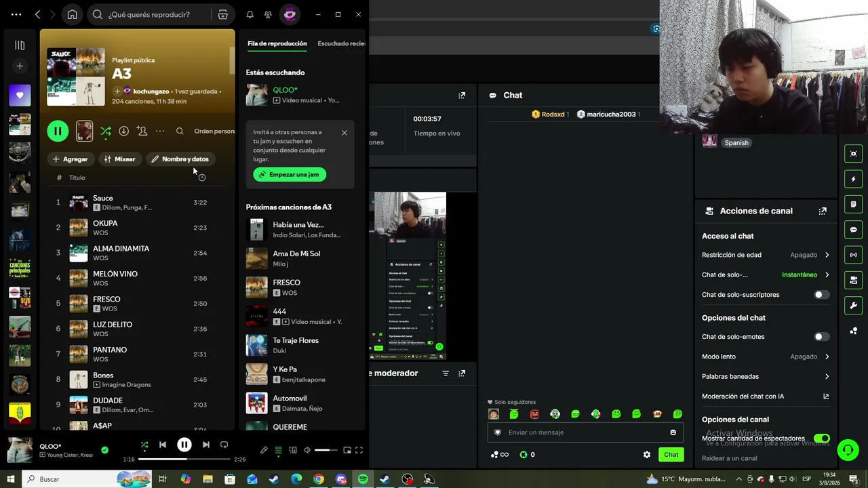The image size is (868, 488).
Task: Pause the A3 playlist with green button
Action: coord(58,131)
